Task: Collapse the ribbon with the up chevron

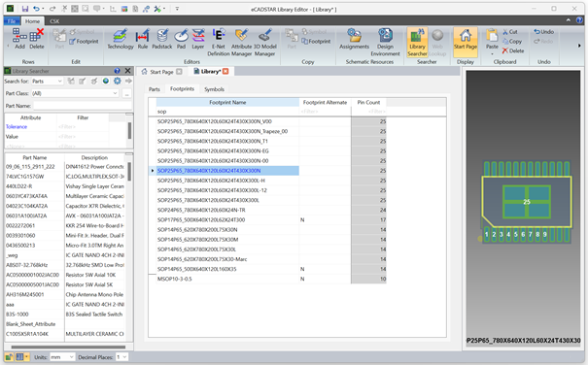Action: [x=569, y=20]
